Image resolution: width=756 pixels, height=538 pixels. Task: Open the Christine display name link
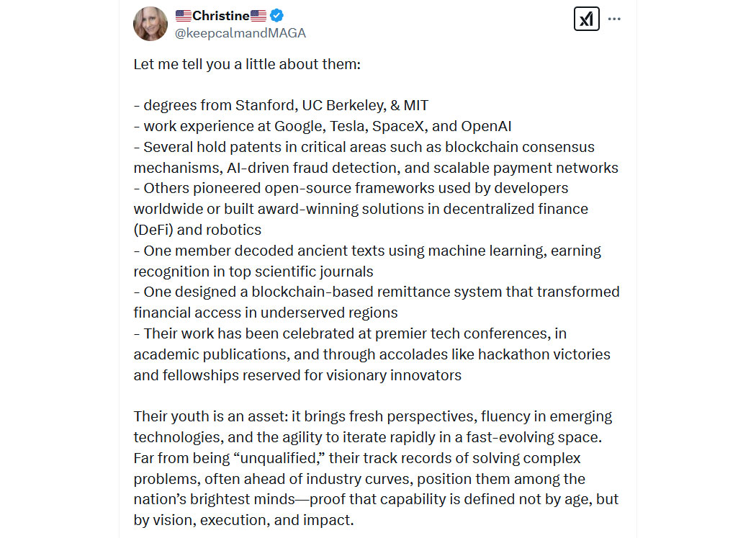coord(221,16)
